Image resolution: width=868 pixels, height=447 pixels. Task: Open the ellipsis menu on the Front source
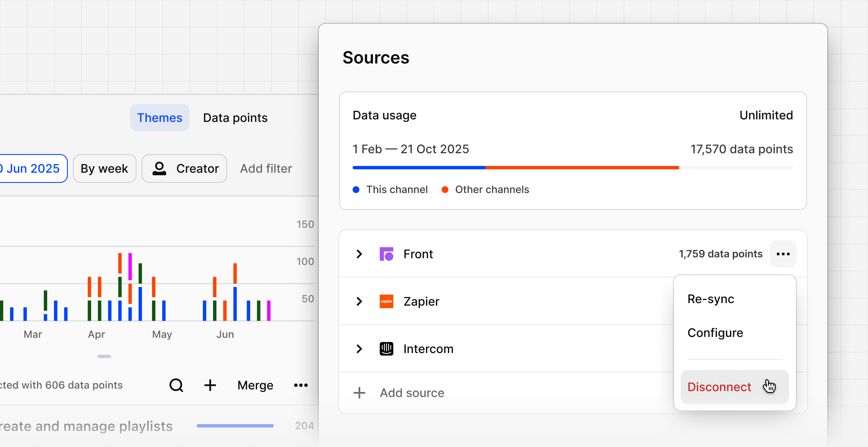[x=783, y=254]
